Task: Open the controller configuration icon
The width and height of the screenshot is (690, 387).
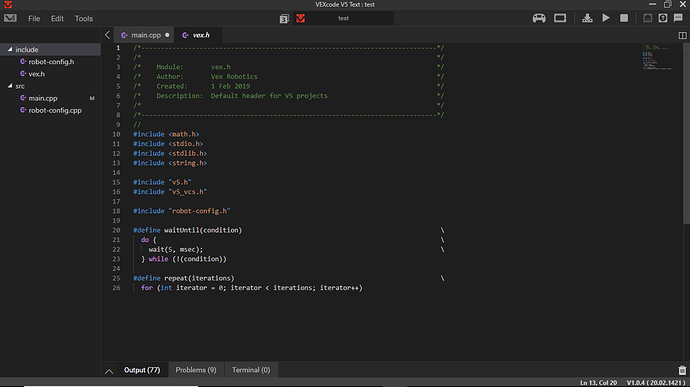Action: pos(539,18)
